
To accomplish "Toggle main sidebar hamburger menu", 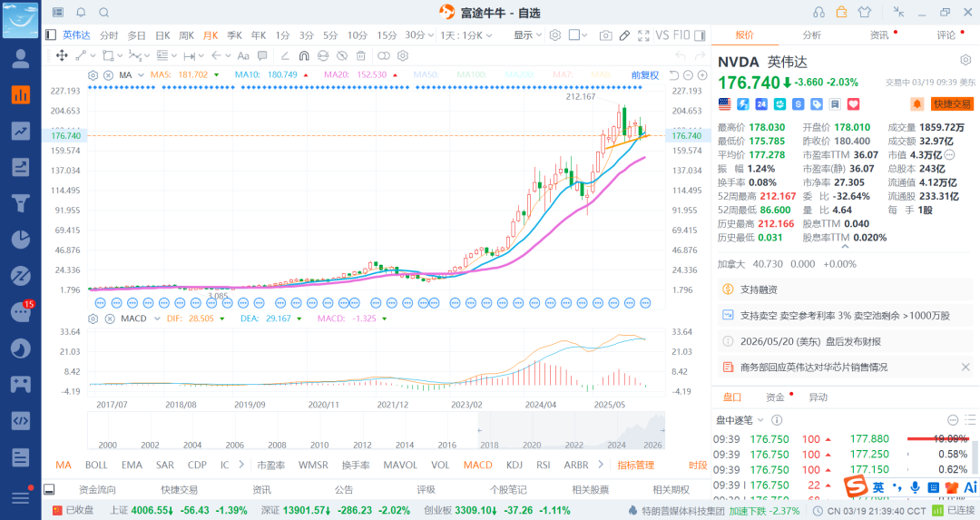I will click(x=21, y=497).
